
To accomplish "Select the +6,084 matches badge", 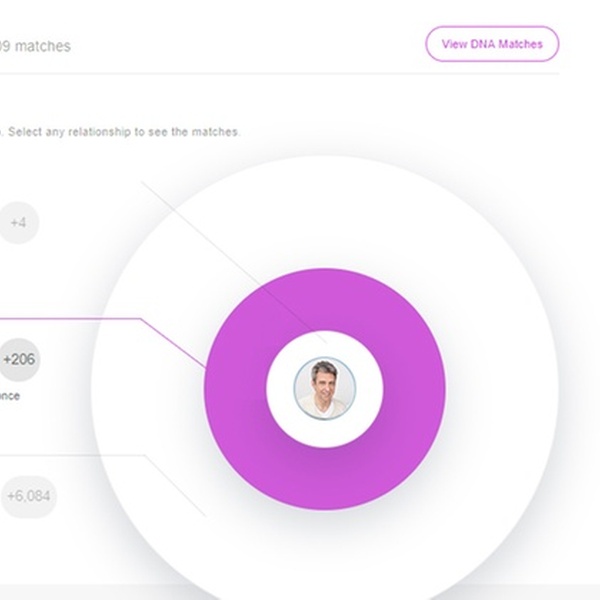I will pyautogui.click(x=29, y=496).
